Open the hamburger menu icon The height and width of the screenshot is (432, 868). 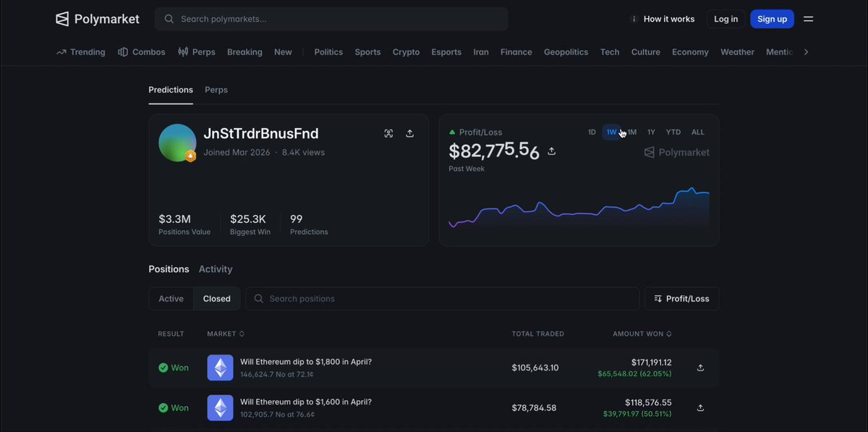[809, 19]
